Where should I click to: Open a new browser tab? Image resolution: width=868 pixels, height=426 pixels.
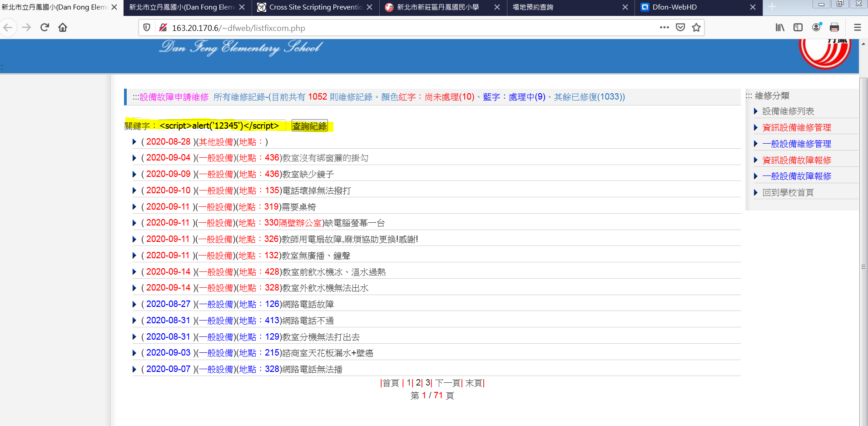click(x=772, y=7)
